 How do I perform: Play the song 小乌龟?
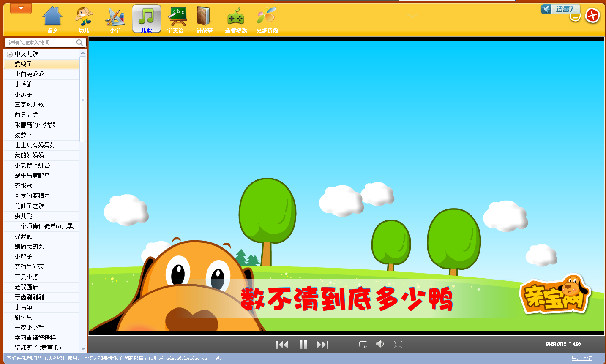41,307
